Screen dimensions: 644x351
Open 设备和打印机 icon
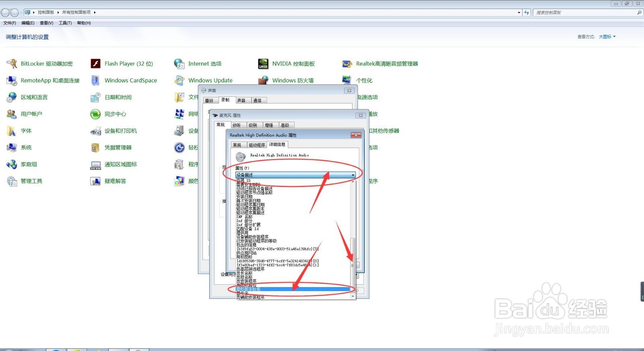(x=95, y=131)
